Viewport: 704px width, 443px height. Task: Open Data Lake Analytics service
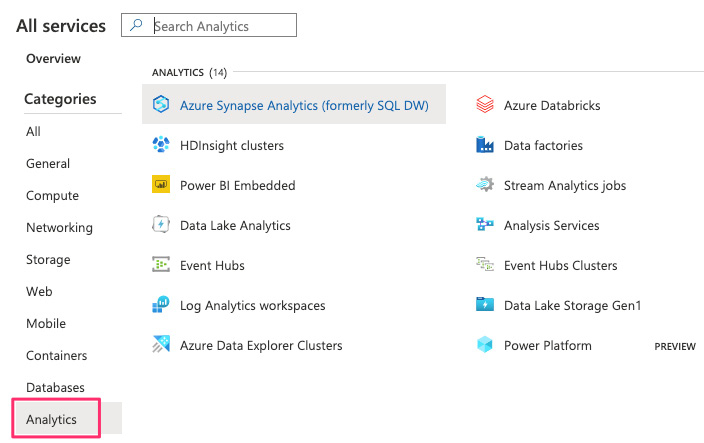[235, 225]
